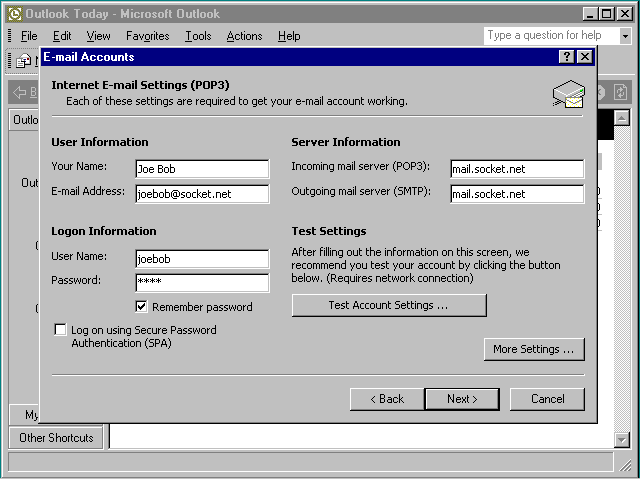The width and height of the screenshot is (640, 480).
Task: Click the dialog Help question-mark button
Action: (x=567, y=56)
